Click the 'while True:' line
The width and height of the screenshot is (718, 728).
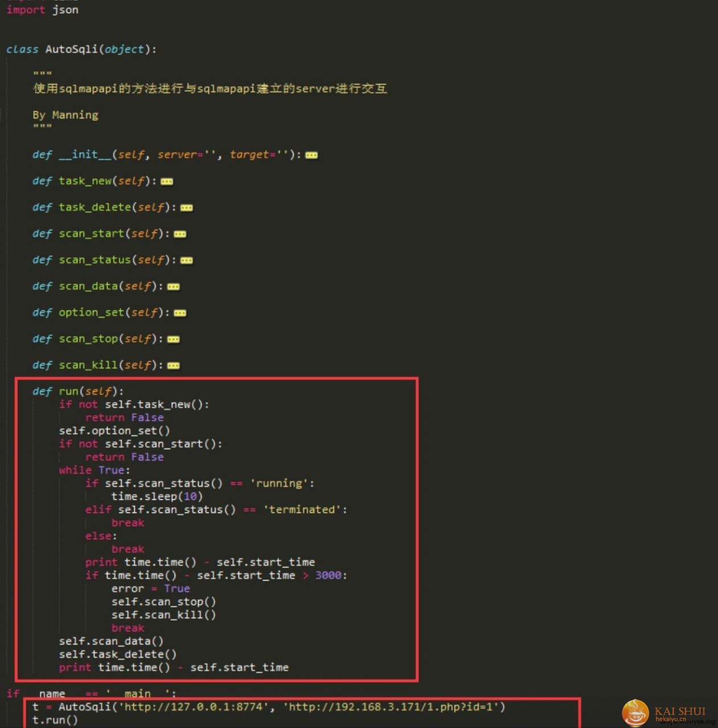[x=94, y=470]
